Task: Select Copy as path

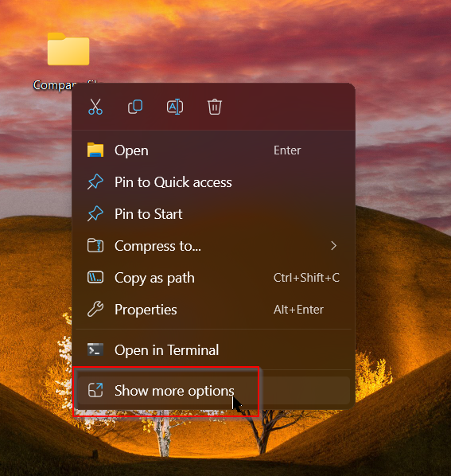Action: [x=214, y=278]
